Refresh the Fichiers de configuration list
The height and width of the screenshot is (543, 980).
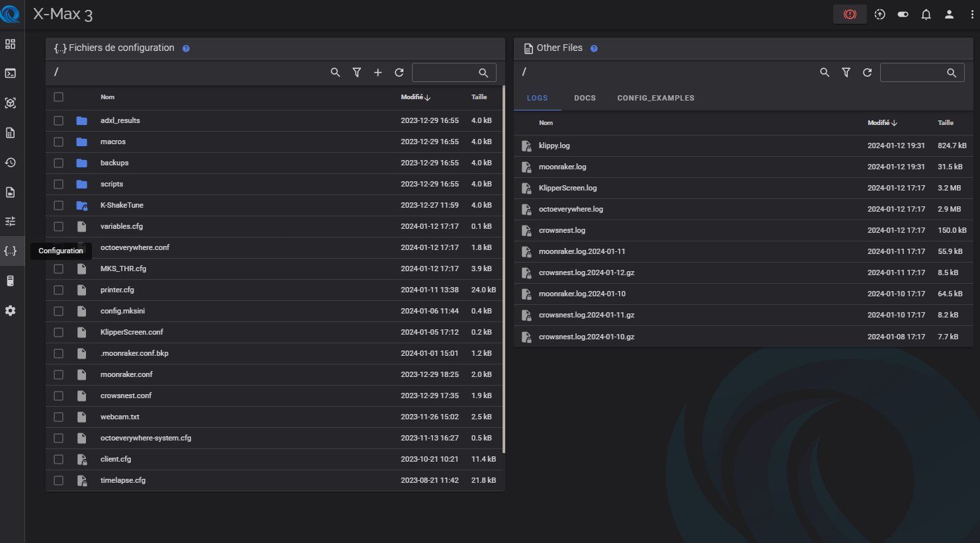point(399,72)
